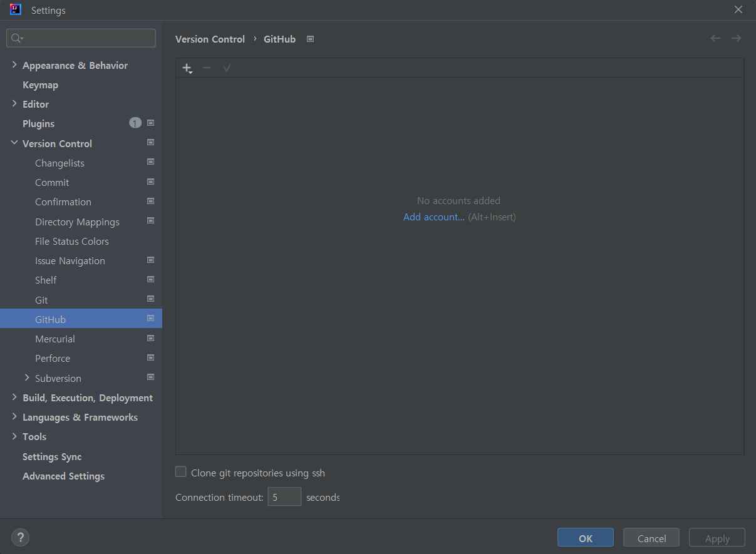Viewport: 756px width, 554px height.
Task: Click the remove account minus icon
Action: point(207,68)
